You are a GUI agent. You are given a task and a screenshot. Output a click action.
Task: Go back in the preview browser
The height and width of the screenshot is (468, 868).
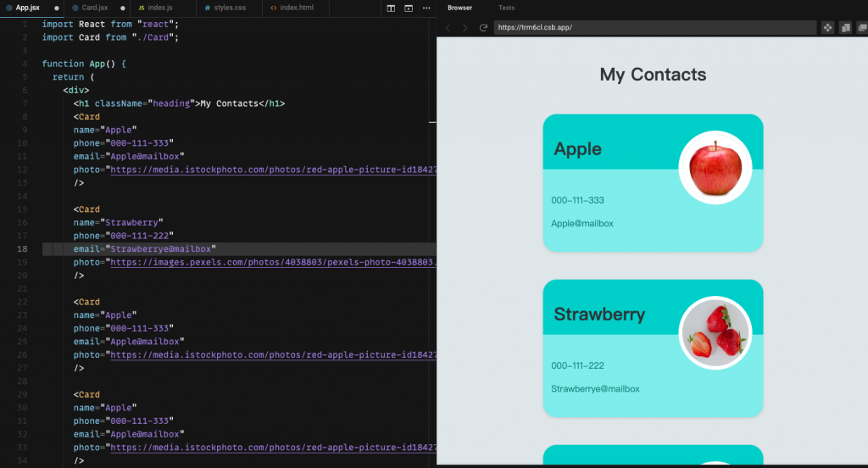coord(448,28)
